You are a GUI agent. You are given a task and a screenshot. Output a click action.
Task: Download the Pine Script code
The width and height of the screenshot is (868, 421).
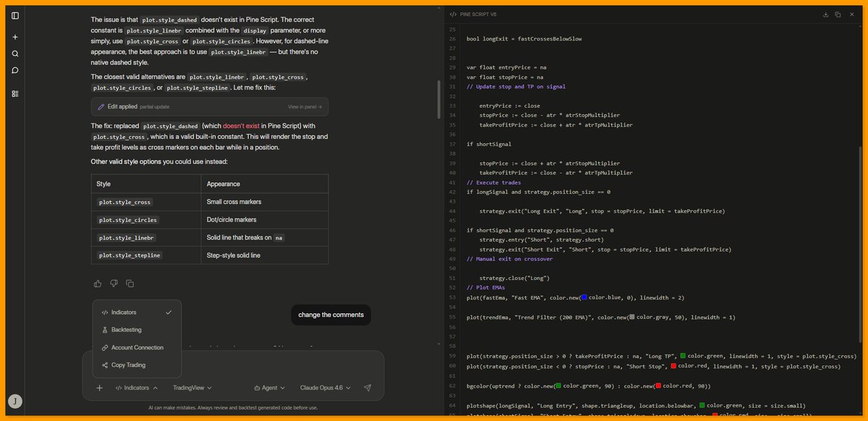click(x=825, y=14)
